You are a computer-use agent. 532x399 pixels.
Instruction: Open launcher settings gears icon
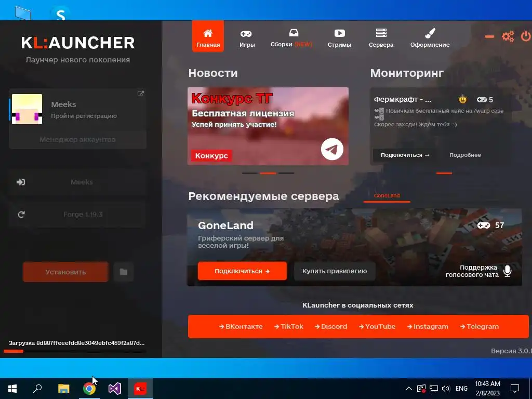pos(508,36)
